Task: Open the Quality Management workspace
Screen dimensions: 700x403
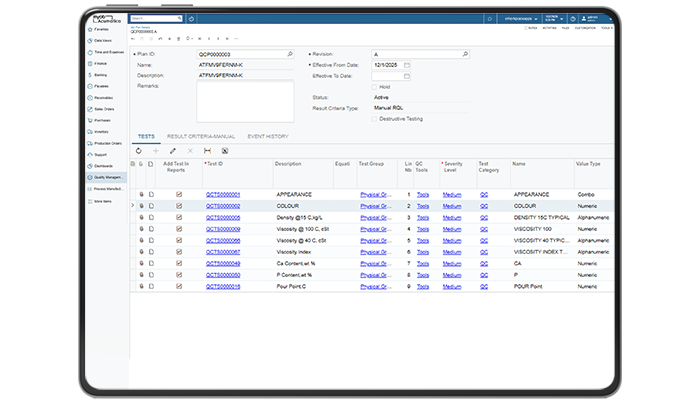Action: (106, 178)
